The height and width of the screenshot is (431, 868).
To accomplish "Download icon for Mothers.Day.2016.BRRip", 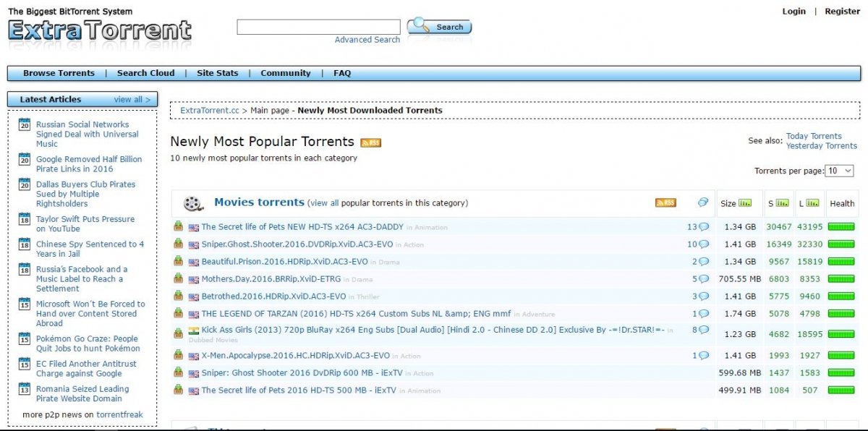I will click(178, 278).
